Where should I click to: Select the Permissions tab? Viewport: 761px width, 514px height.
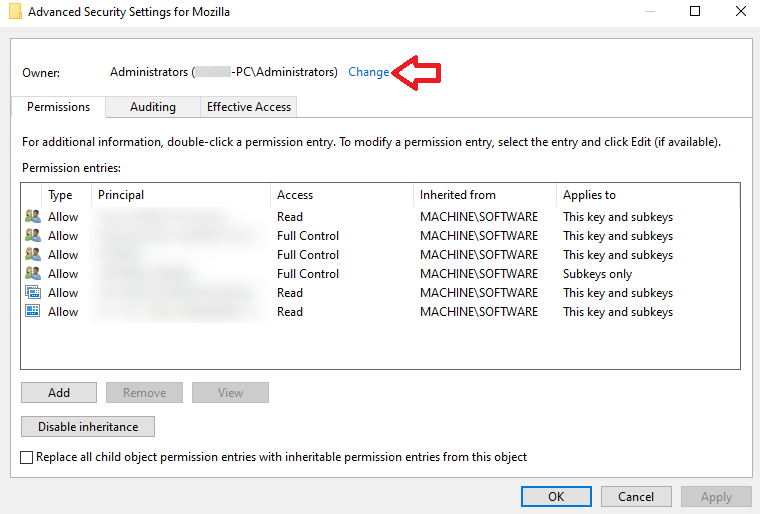point(58,107)
